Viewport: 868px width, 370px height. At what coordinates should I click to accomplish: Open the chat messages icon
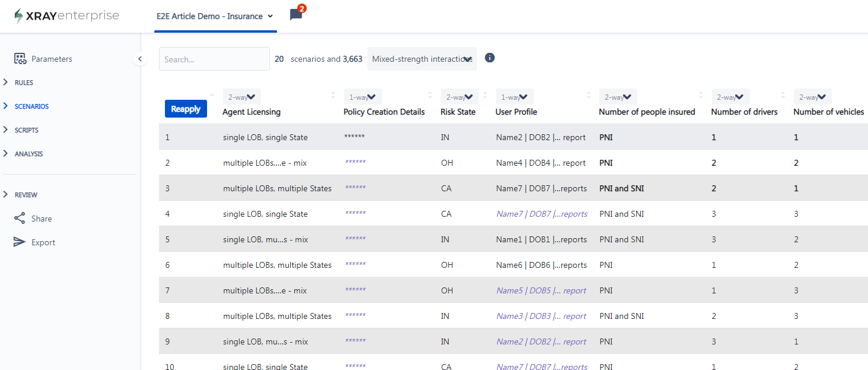296,15
